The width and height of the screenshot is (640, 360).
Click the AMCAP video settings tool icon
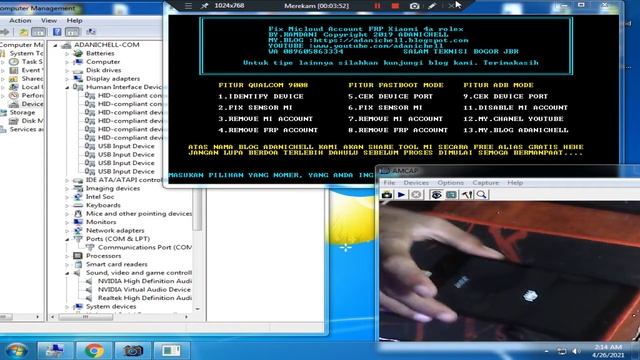pyautogui.click(x=467, y=195)
